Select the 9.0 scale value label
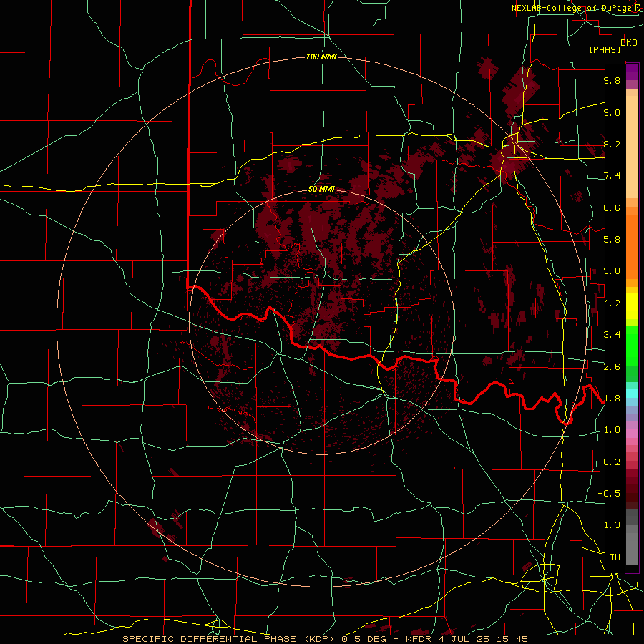Viewport: 644px width, 644px height. point(612,112)
